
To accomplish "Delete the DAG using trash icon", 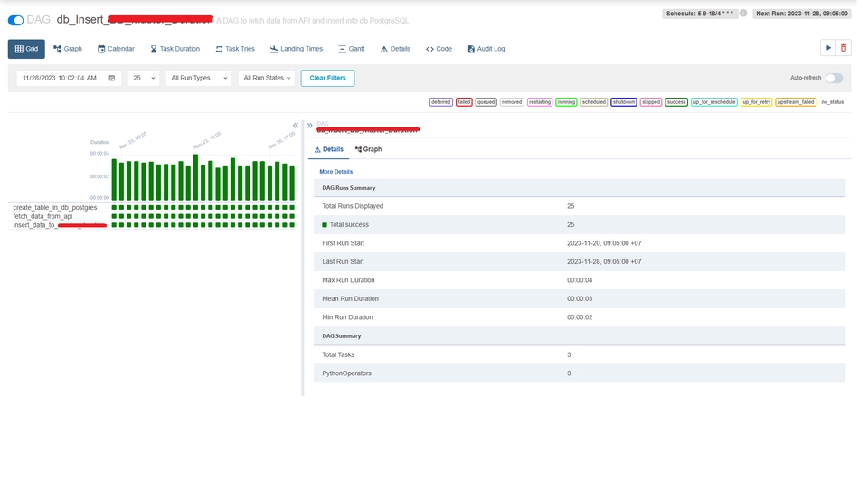I will [x=843, y=48].
